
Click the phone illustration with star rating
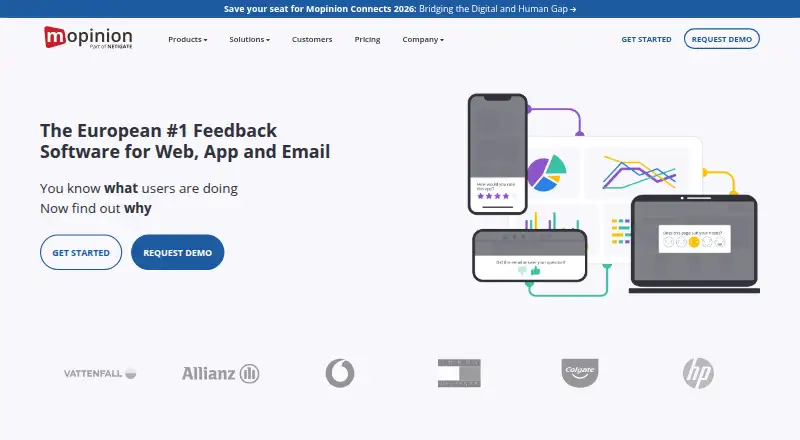pos(497,154)
